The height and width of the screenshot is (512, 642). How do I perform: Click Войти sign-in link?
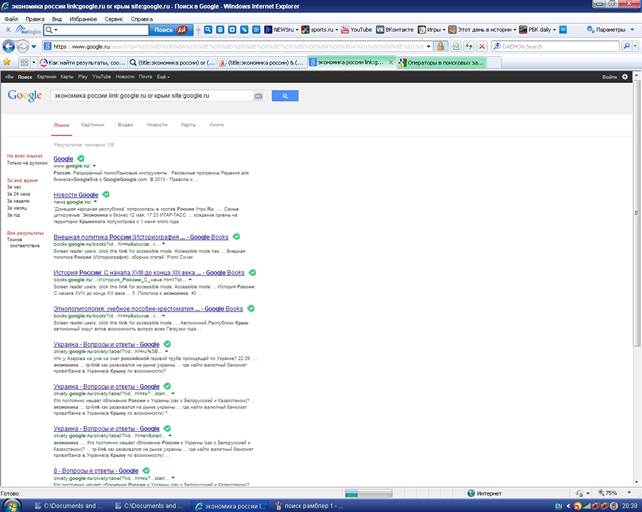tap(609, 77)
